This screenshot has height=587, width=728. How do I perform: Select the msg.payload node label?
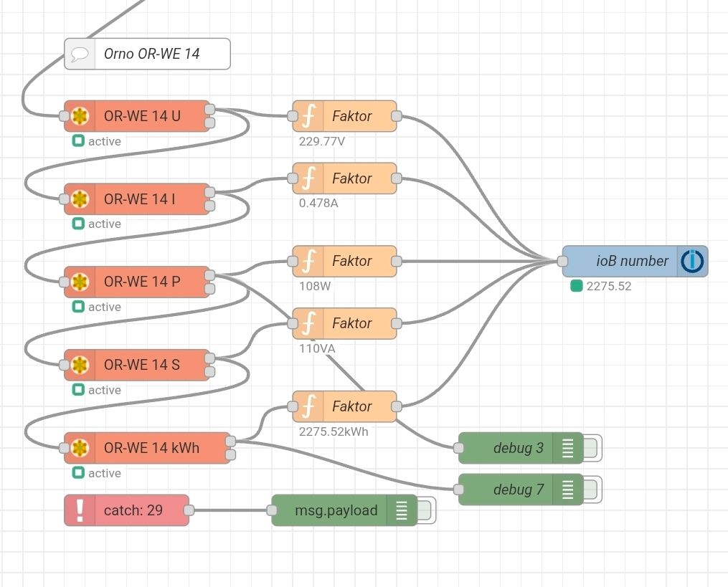tap(336, 510)
